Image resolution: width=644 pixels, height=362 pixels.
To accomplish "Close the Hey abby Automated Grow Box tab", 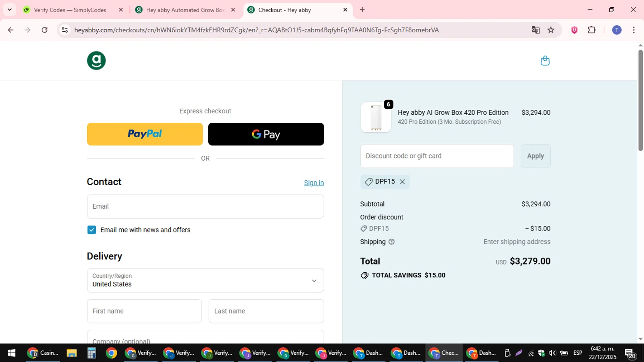I will pos(233,10).
